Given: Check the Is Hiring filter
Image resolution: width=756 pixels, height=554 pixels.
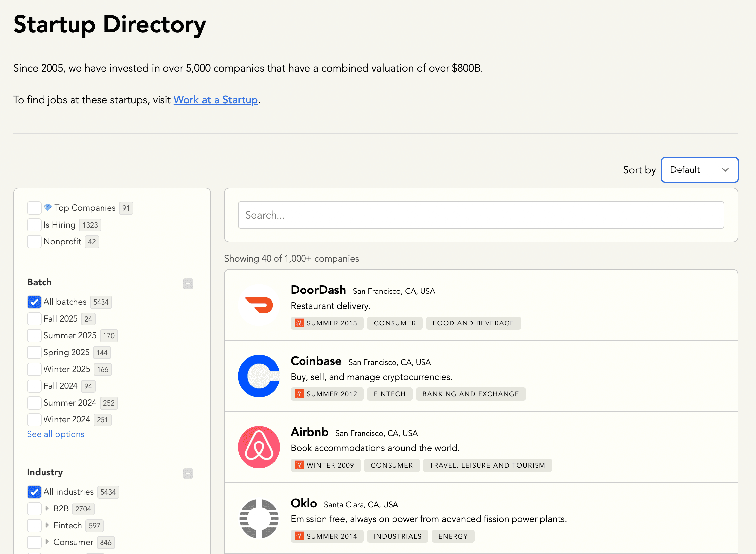Looking at the screenshot, I should [34, 225].
